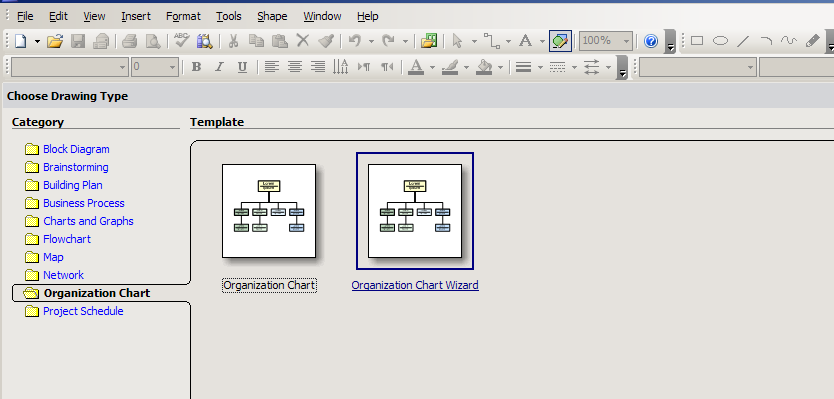This screenshot has width=834, height=399.
Task: Select the Pointer tool icon
Action: (x=457, y=41)
